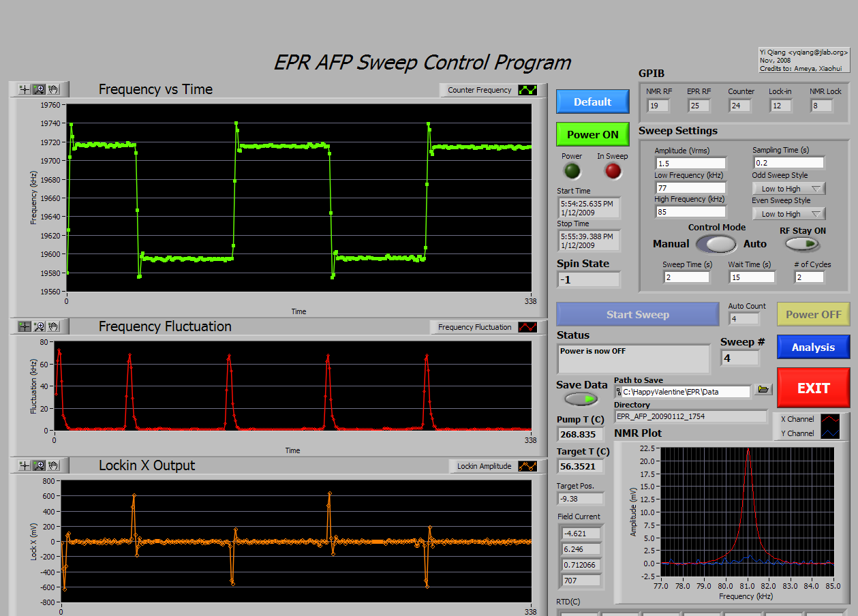Click the Field Current value 707
Viewport: 858px width, 616px height.
581,581
